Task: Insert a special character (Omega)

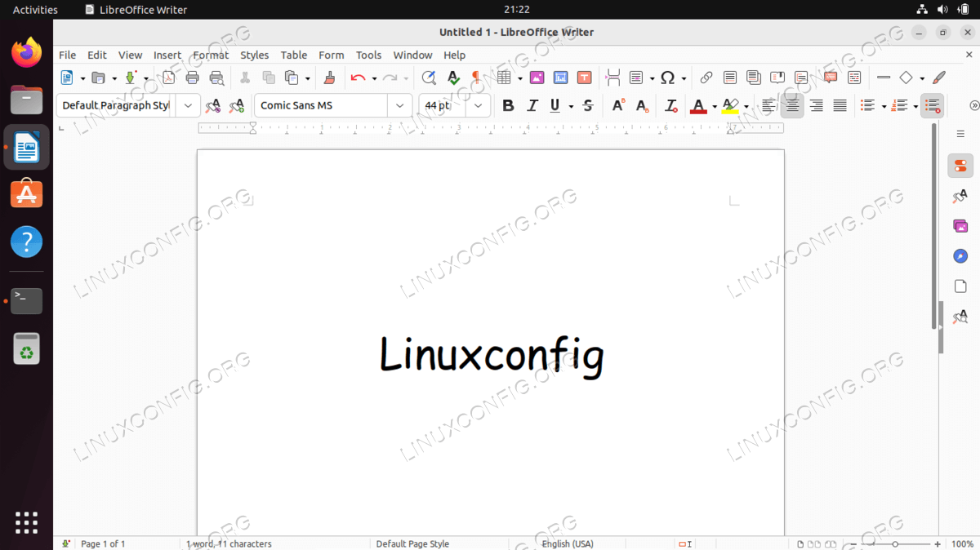Action: pyautogui.click(x=667, y=78)
